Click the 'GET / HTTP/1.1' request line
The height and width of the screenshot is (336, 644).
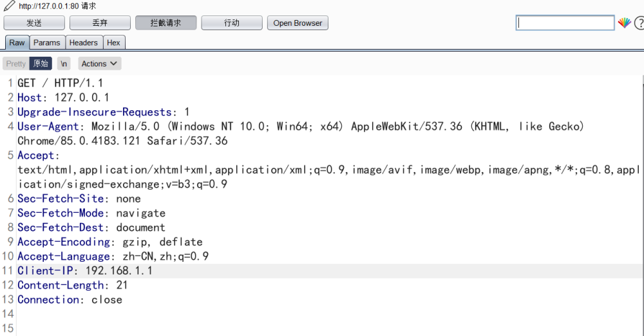(60, 83)
